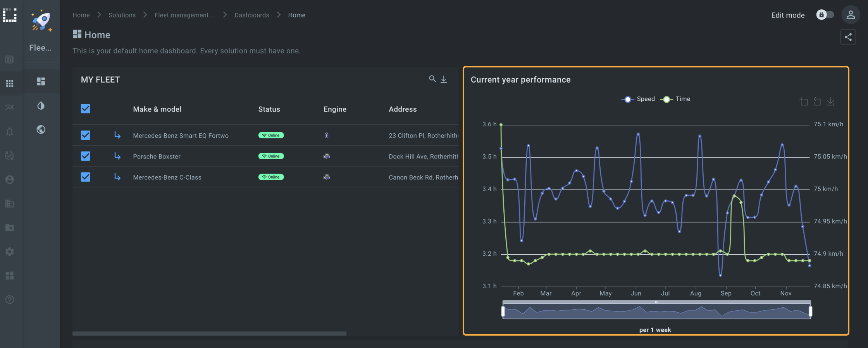Uncheck the Mercedes-Benz C-Class row checkbox
Screen dimensions: 868x348
point(86,177)
